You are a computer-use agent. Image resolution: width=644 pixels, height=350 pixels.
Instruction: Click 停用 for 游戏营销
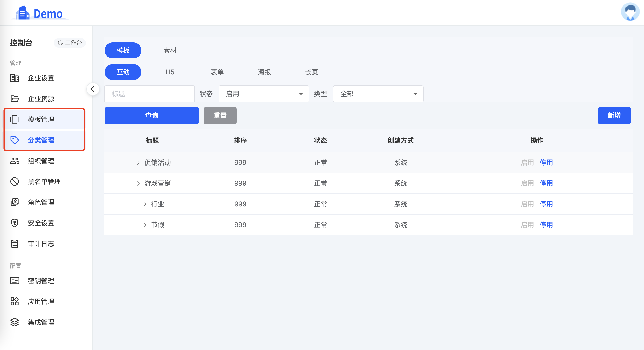546,183
